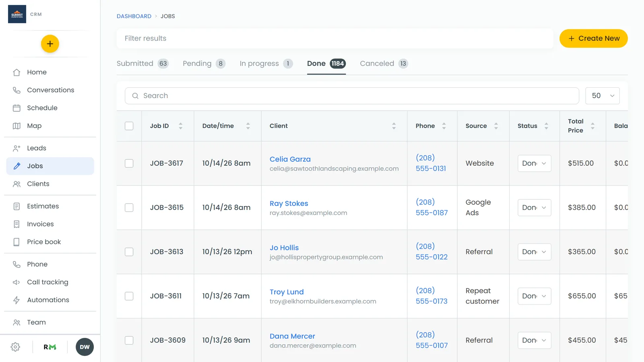Click the Summit CRM logo
The height and width of the screenshot is (362, 644).
17,14
